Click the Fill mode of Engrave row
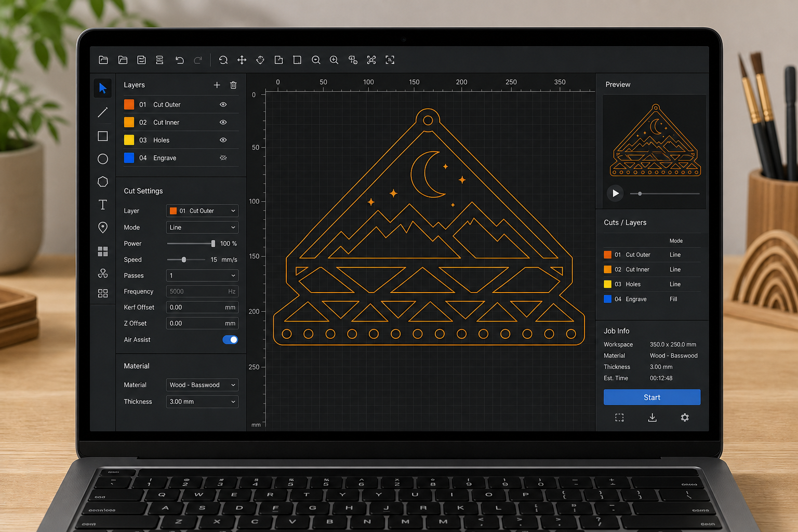 click(x=673, y=299)
